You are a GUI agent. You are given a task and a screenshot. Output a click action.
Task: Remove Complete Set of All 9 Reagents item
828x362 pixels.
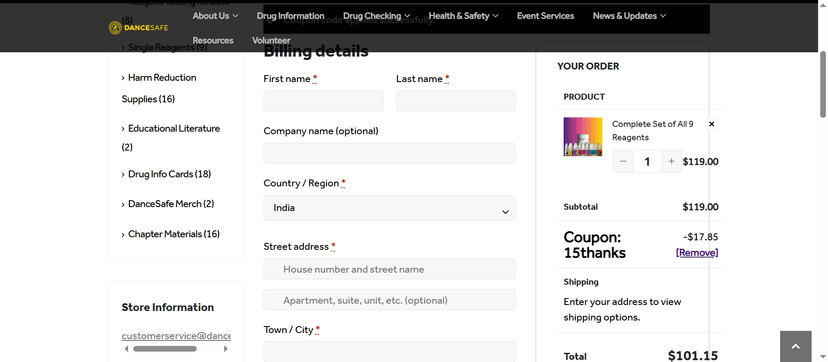click(x=711, y=124)
